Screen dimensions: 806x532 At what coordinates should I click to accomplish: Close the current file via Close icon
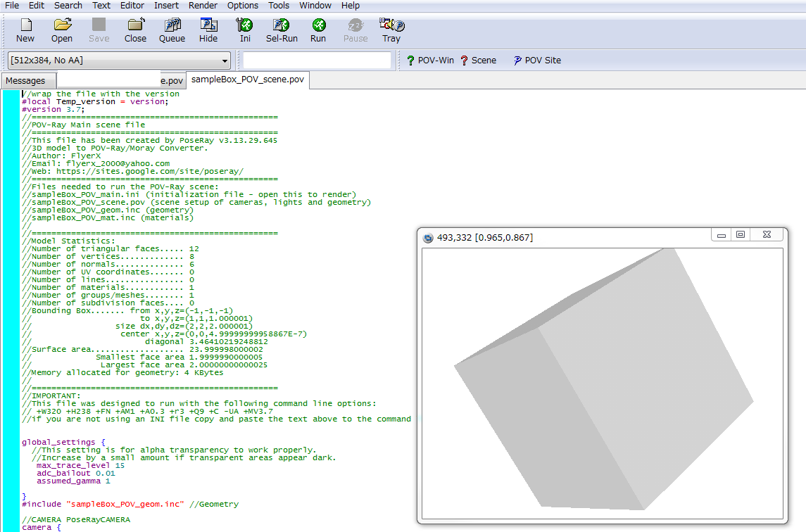click(135, 30)
